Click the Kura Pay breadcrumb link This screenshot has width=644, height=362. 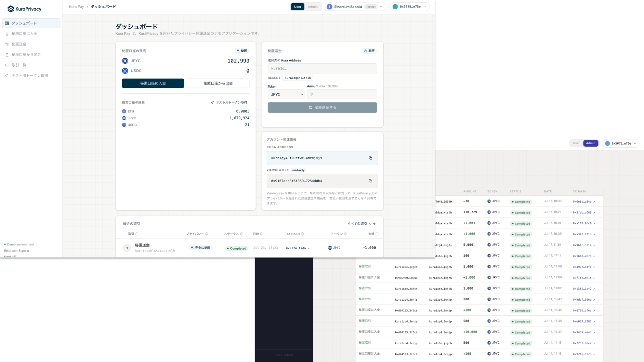point(76,7)
